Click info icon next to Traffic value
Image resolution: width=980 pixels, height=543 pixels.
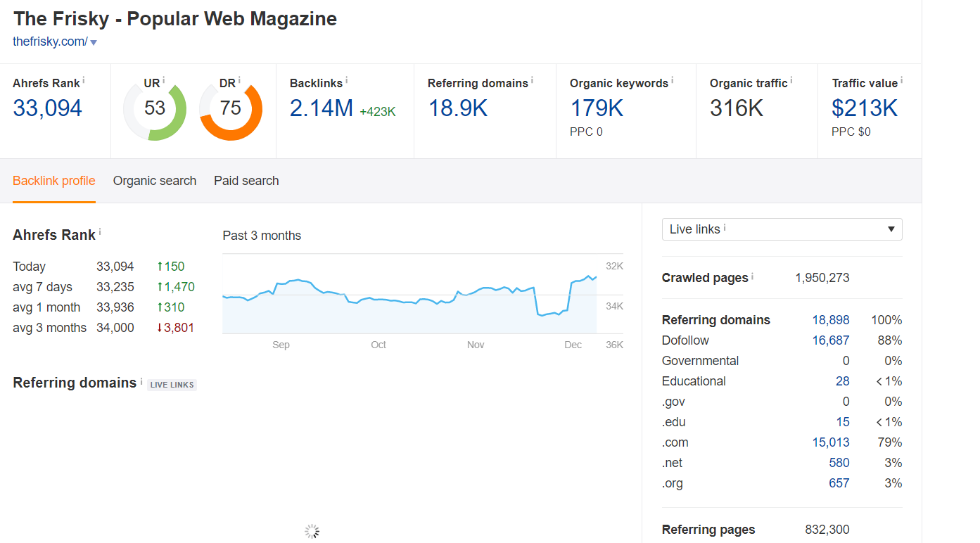coord(902,81)
